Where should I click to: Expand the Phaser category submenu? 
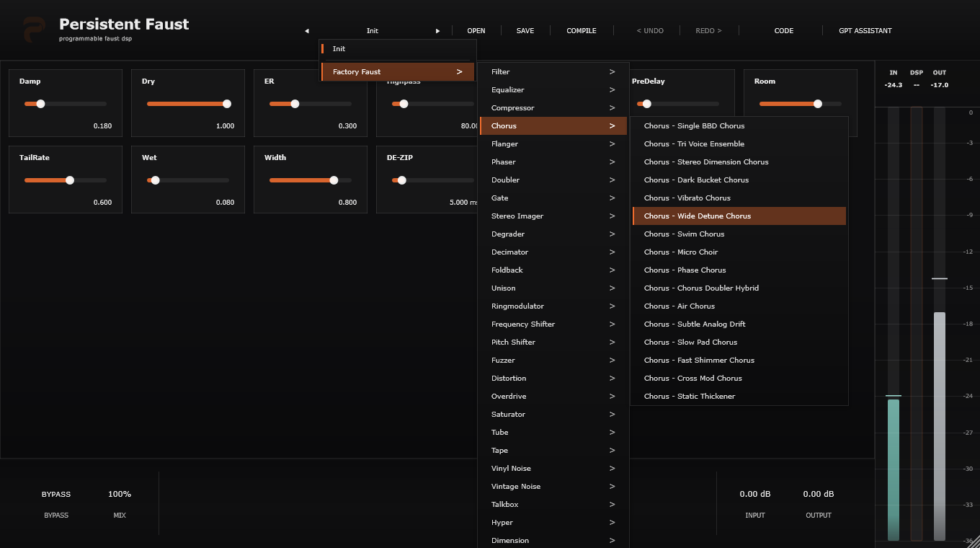coord(553,162)
